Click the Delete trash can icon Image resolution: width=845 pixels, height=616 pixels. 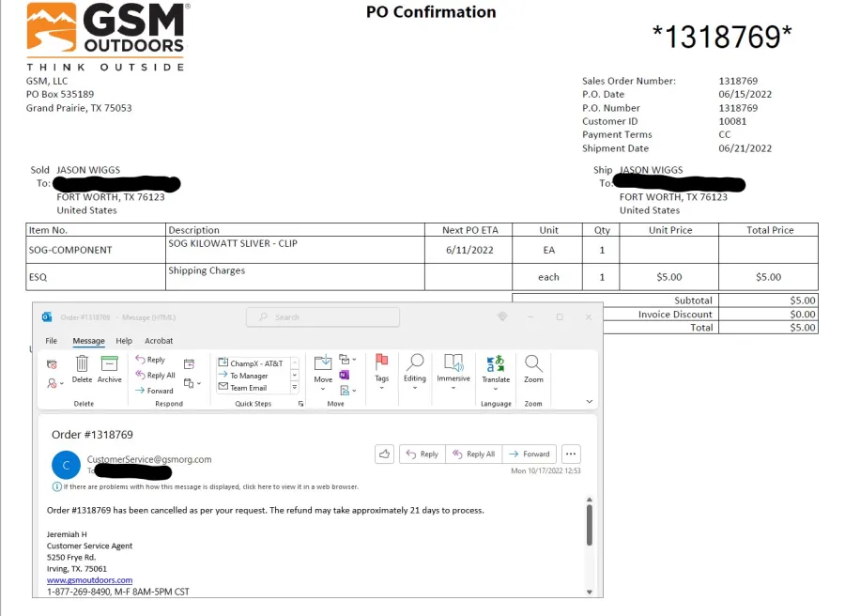click(82, 364)
